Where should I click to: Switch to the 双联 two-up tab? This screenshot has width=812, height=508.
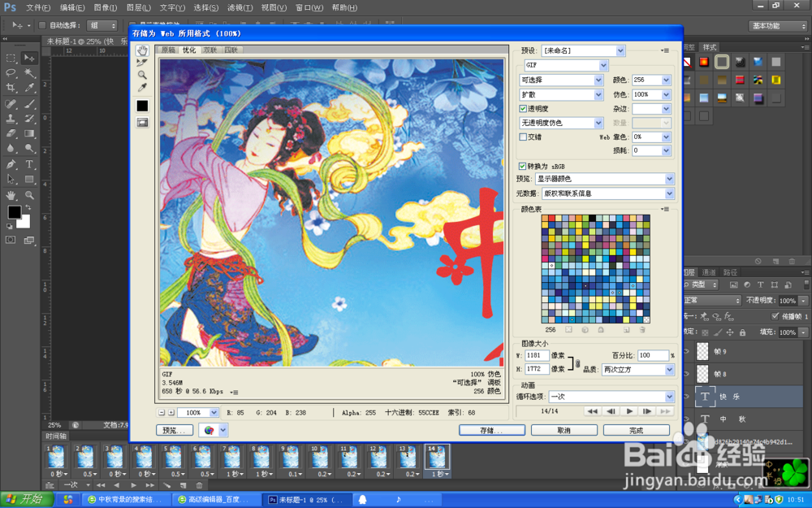[210, 50]
